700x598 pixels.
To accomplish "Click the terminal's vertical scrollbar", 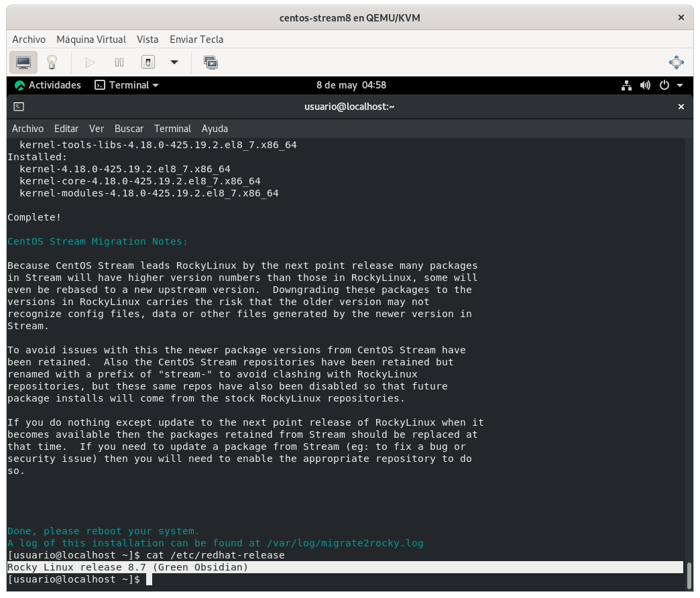I will [689, 575].
